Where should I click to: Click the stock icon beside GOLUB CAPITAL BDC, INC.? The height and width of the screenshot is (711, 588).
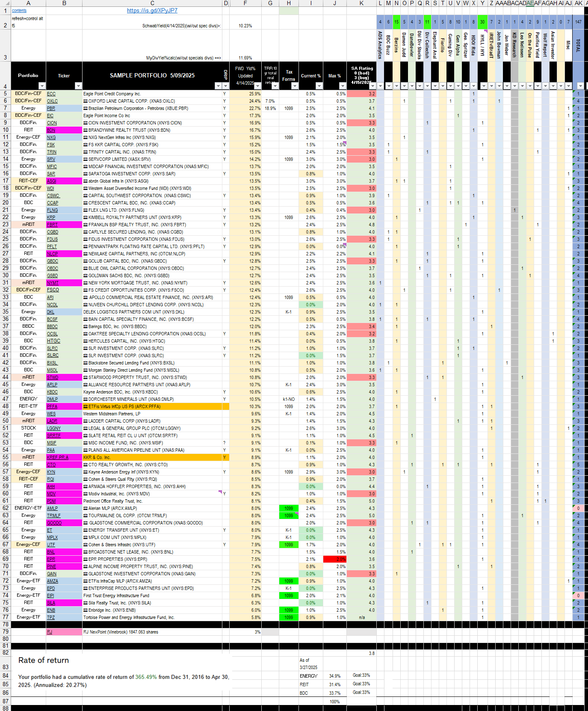[x=86, y=261]
